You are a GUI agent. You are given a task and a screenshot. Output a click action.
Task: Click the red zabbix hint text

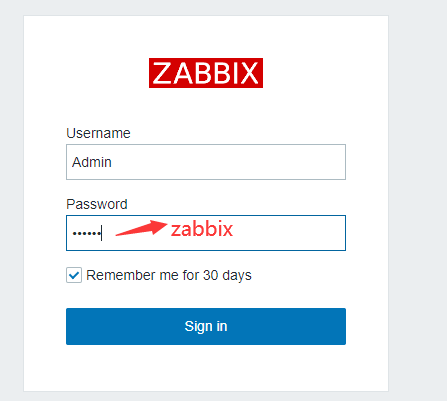click(202, 229)
